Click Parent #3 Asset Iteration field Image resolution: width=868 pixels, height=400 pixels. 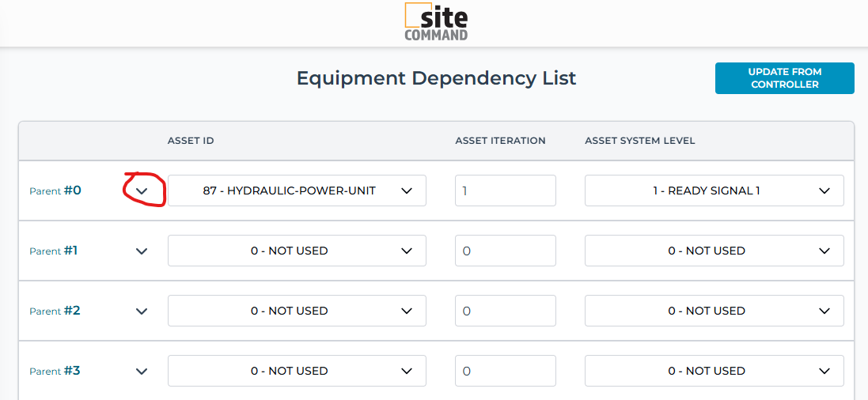pos(505,371)
